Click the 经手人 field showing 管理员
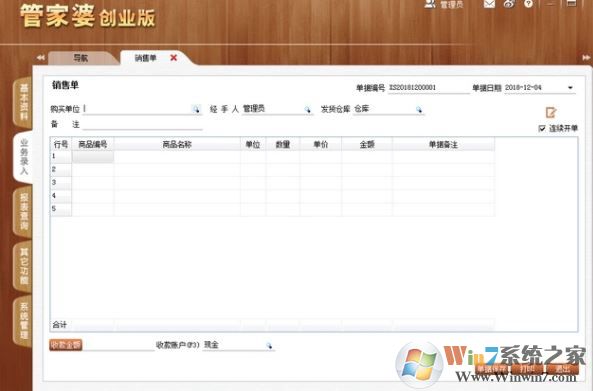This screenshot has width=593, height=391. pos(273,109)
